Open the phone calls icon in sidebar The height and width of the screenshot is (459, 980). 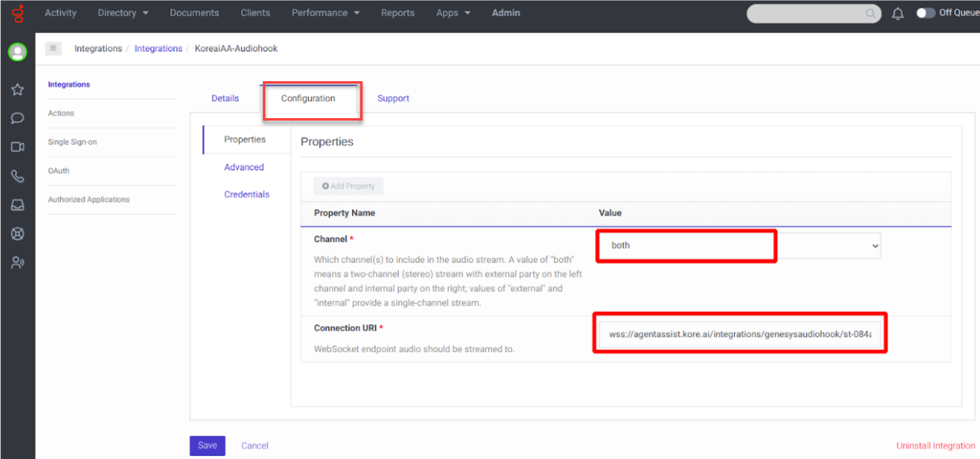click(x=17, y=176)
